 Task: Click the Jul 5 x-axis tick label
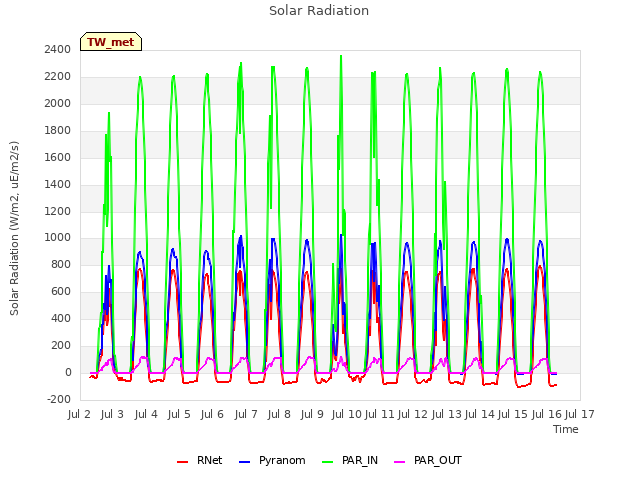coord(179,414)
